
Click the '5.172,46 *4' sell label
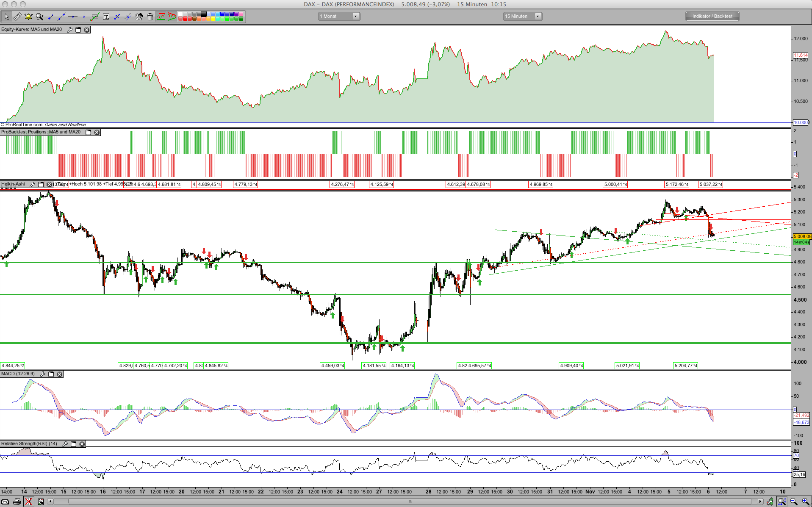(x=677, y=185)
